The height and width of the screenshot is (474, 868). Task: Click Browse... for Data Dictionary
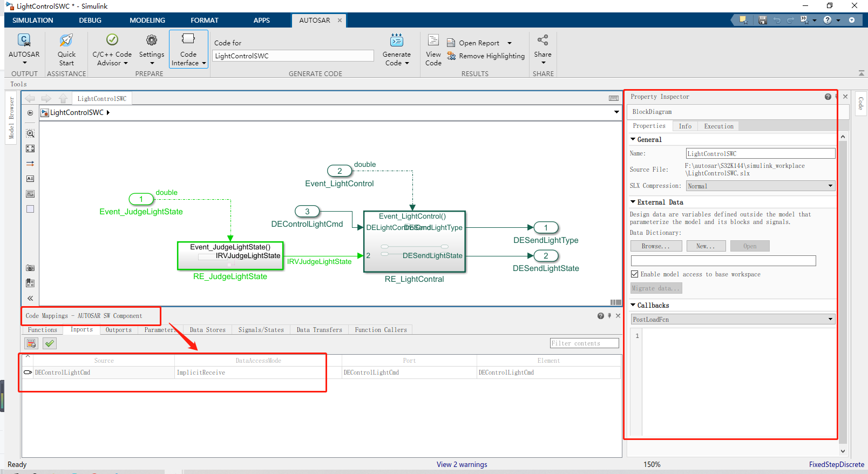[x=655, y=246]
